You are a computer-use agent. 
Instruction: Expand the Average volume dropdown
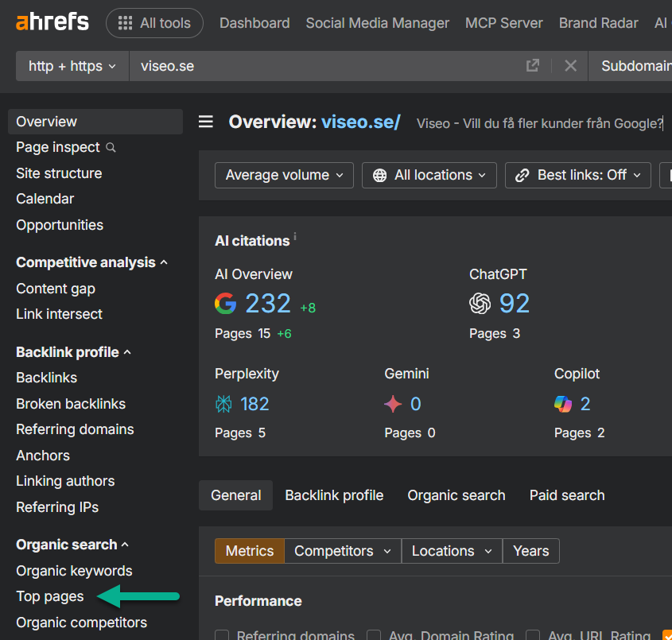(x=284, y=175)
